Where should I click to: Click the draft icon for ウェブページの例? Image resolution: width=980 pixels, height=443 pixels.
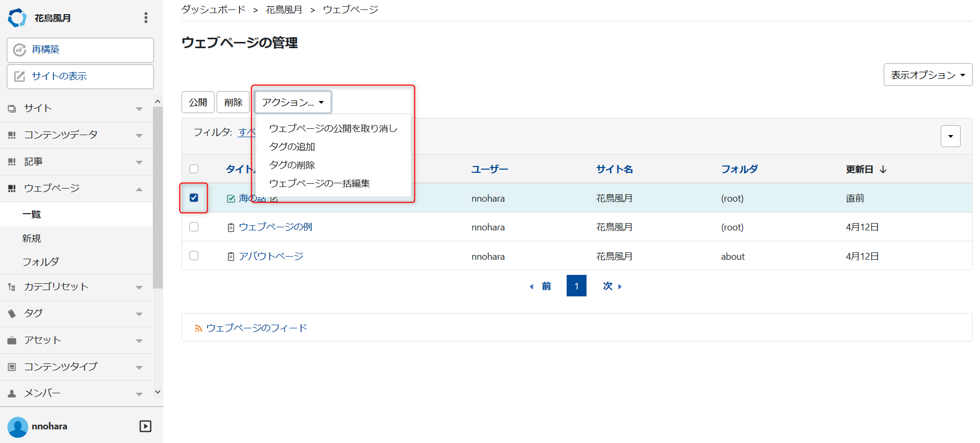click(231, 227)
